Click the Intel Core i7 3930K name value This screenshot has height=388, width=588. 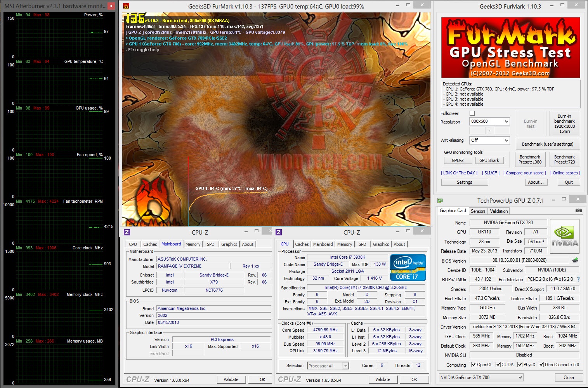348,257
